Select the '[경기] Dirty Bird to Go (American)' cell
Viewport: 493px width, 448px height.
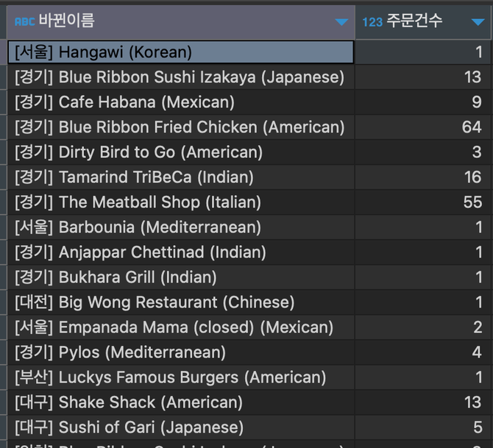coord(181,152)
